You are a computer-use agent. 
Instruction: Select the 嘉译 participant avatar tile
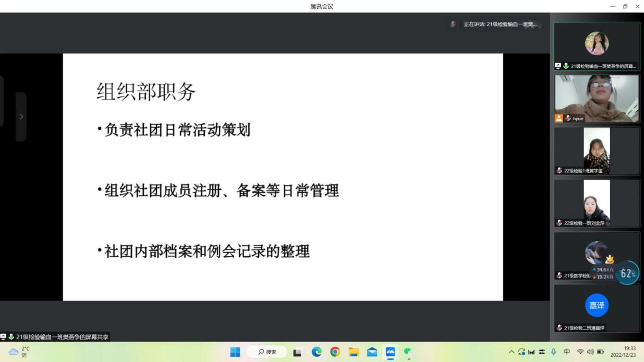click(597, 306)
